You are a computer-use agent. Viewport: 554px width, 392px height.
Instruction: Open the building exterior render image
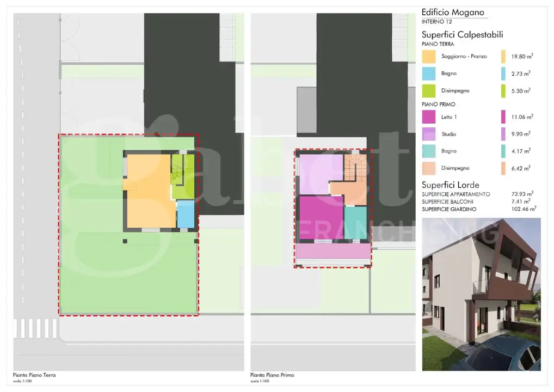pos(481,294)
